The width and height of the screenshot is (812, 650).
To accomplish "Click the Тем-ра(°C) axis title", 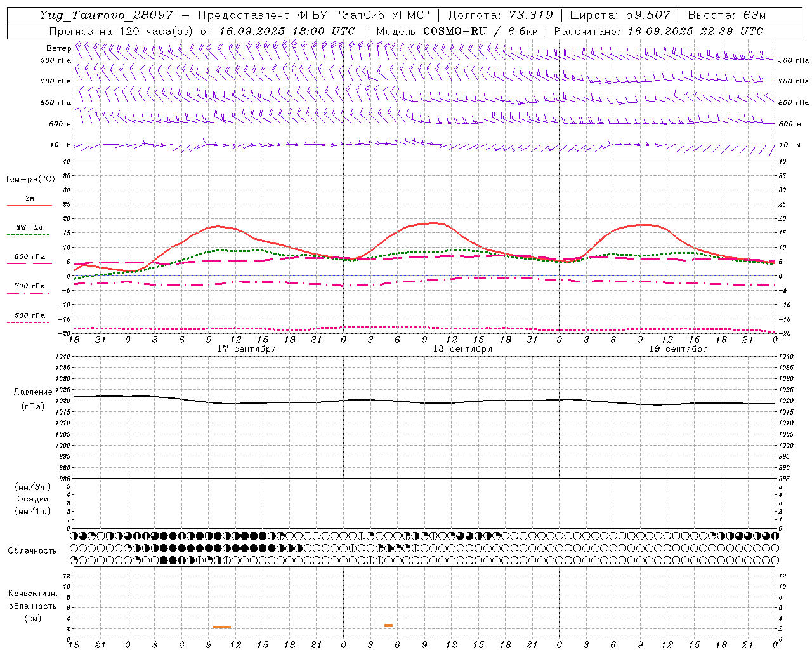I will 30,180.
